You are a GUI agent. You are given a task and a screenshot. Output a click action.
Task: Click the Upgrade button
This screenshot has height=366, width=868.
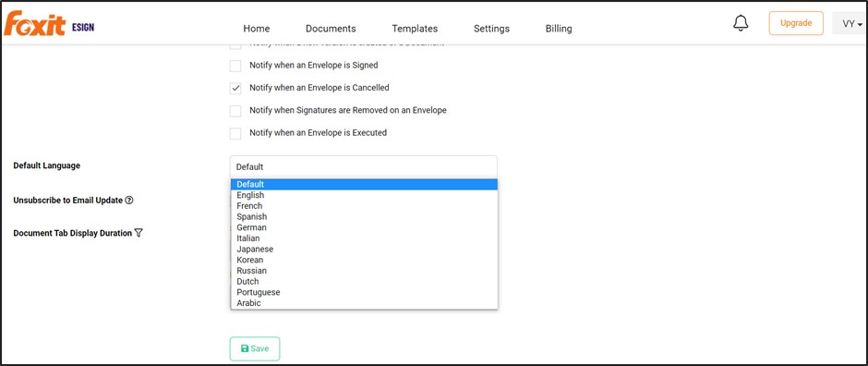tap(796, 23)
